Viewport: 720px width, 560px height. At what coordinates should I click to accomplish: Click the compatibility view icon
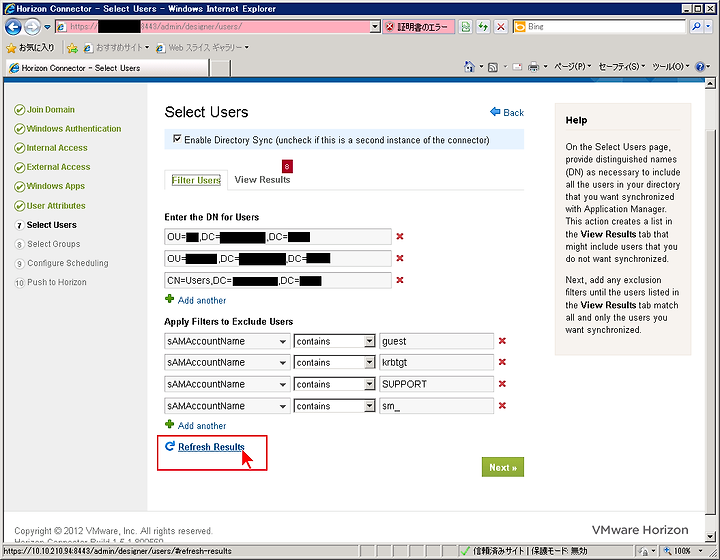pyautogui.click(x=465, y=27)
